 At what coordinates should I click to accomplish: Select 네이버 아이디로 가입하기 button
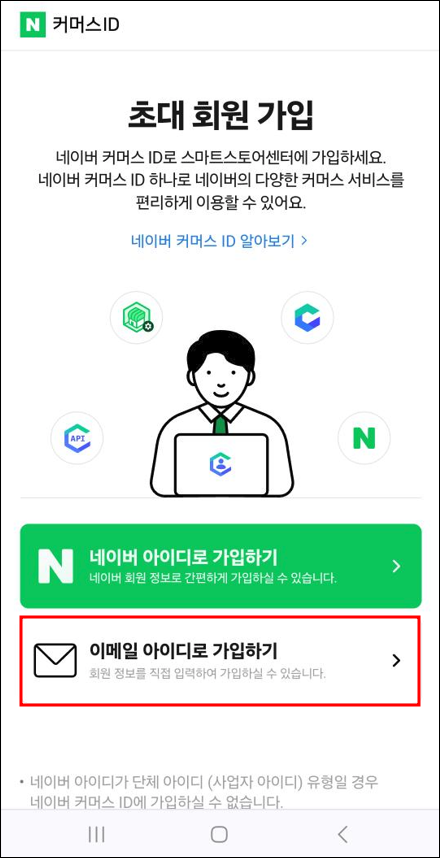[x=221, y=566]
